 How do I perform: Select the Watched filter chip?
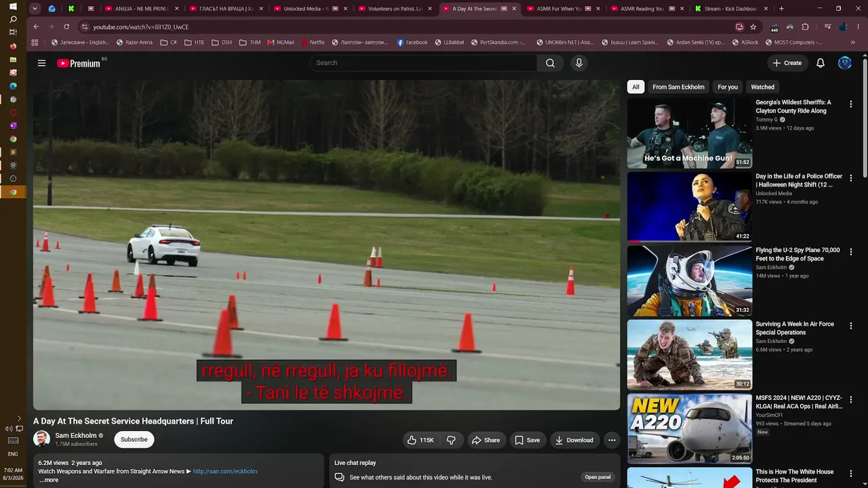pos(762,87)
